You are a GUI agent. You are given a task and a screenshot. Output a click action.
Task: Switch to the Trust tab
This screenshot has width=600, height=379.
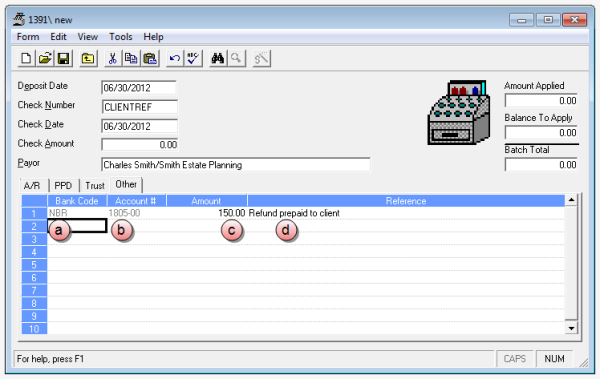95,186
